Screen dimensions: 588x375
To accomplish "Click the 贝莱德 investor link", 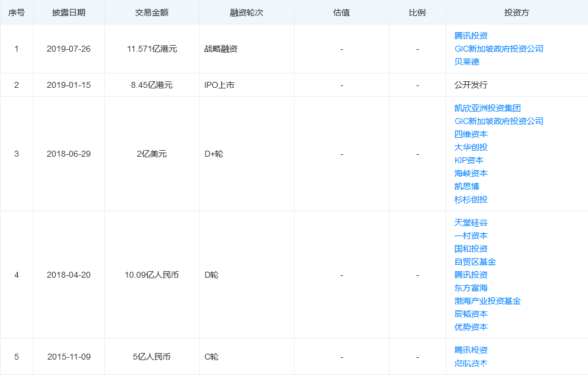I will pos(466,62).
